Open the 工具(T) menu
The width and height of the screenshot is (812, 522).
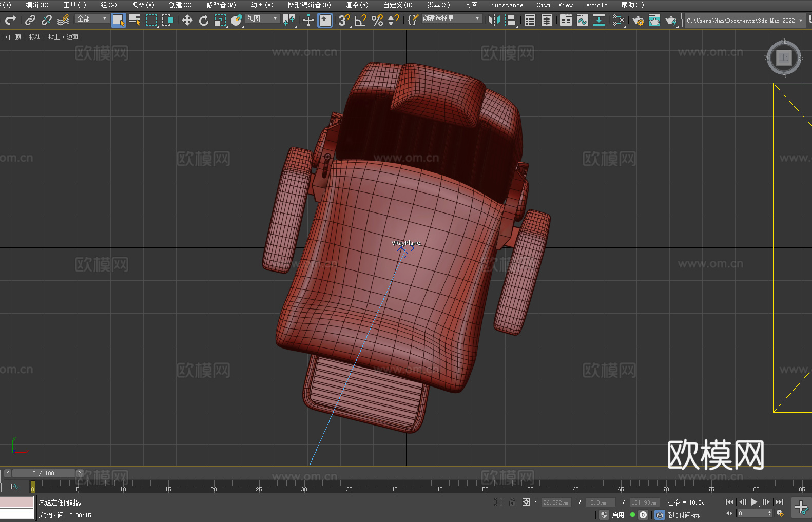click(x=74, y=5)
